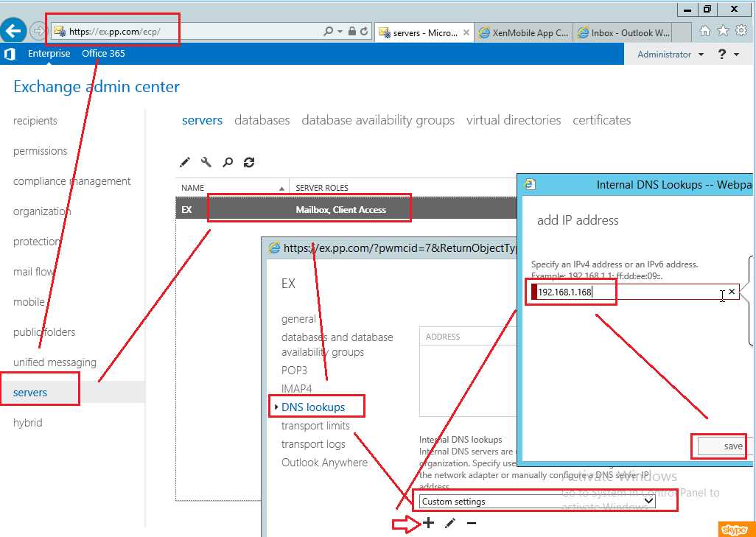Viewport: 756px width, 537px height.
Task: Open the browser home icon
Action: (705, 31)
